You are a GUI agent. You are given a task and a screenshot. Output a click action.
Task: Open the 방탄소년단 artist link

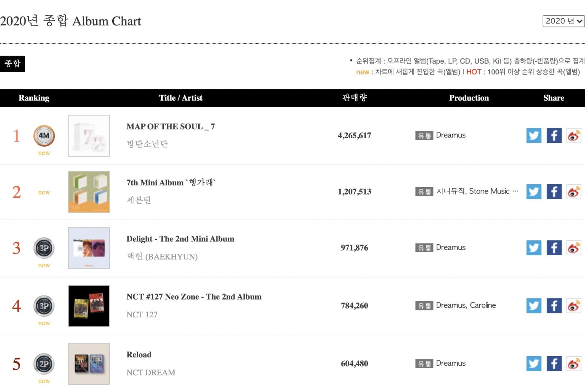(147, 144)
